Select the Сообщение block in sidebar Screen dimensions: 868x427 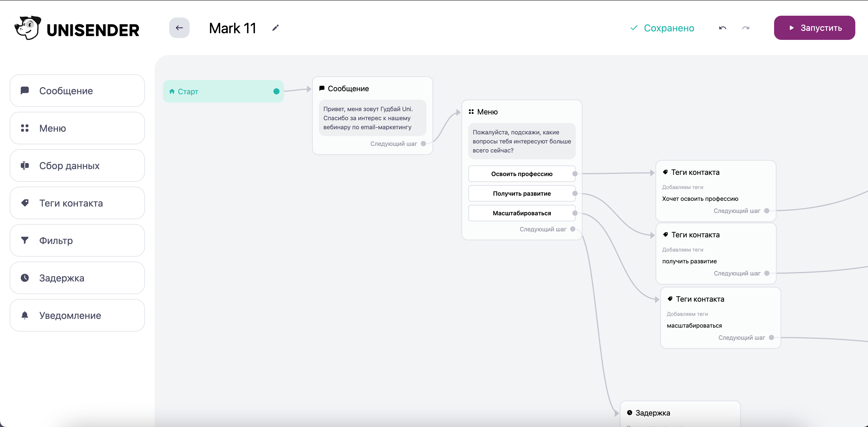point(77,91)
